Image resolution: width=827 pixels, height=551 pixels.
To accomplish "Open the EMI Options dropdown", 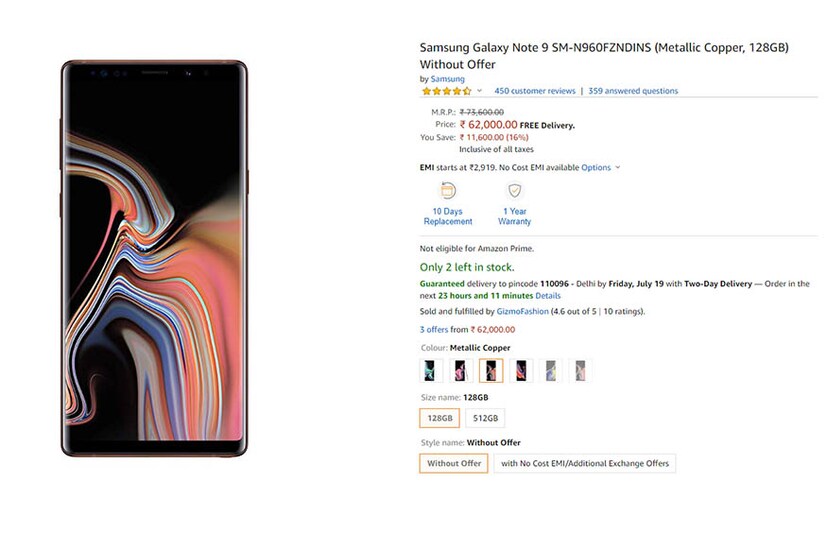I will [600, 167].
